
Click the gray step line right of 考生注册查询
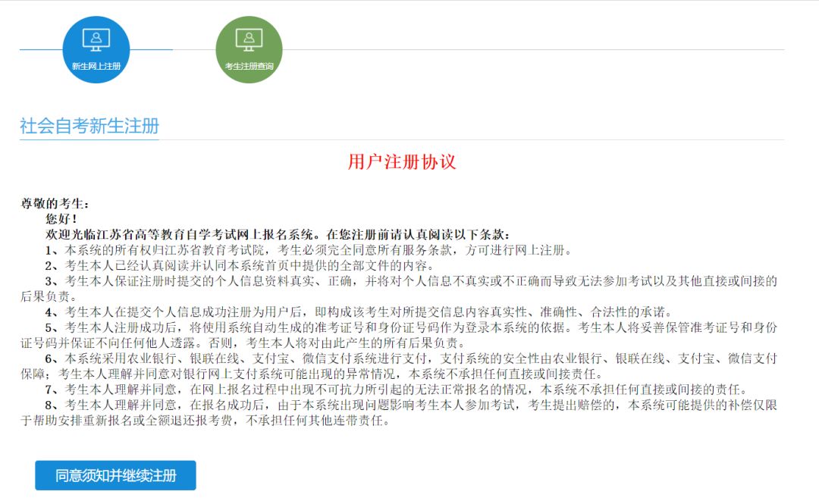531,50
